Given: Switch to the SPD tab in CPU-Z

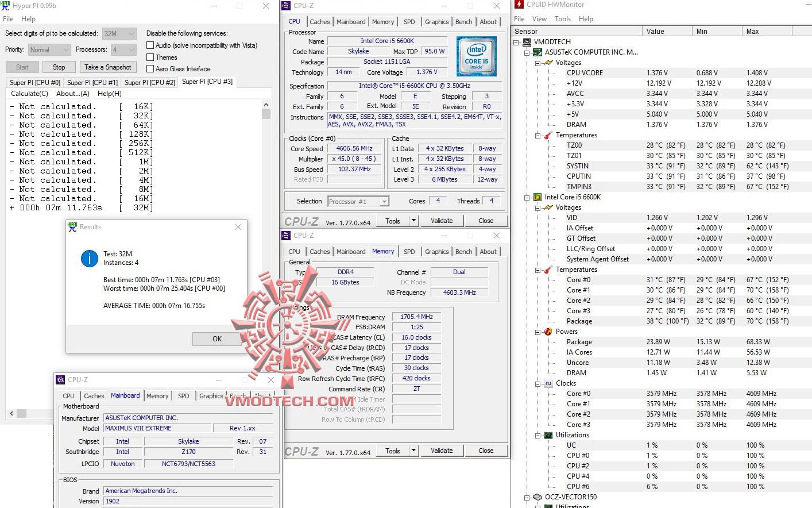Looking at the screenshot, I should [409, 22].
